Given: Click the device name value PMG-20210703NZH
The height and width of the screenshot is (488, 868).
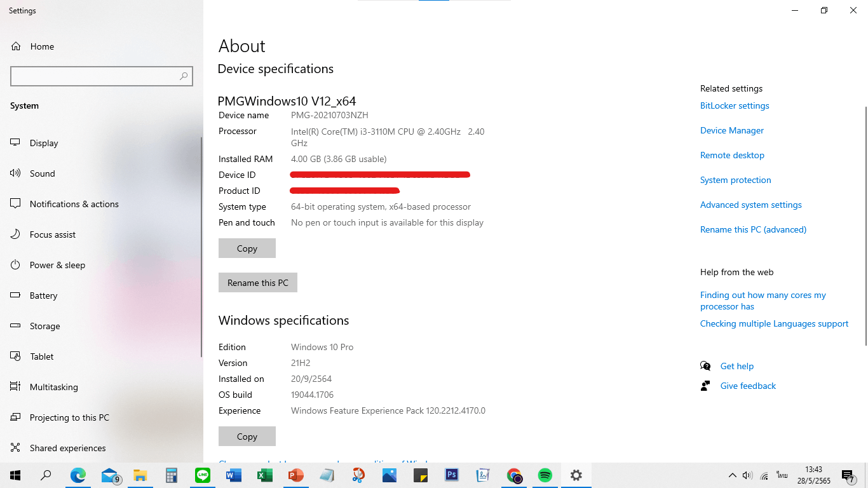Looking at the screenshot, I should point(329,115).
